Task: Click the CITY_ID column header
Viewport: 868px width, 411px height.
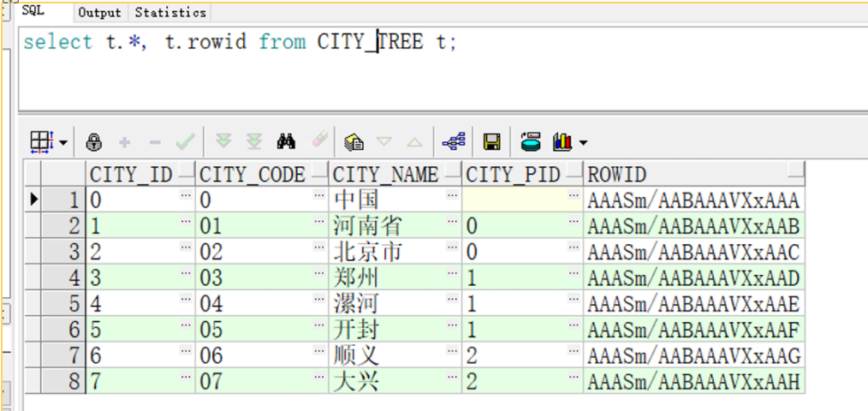Action: [140, 175]
